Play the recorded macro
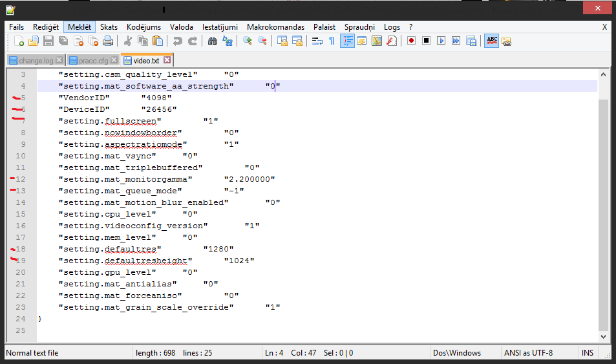This screenshot has width=616, height=364. tap(441, 41)
